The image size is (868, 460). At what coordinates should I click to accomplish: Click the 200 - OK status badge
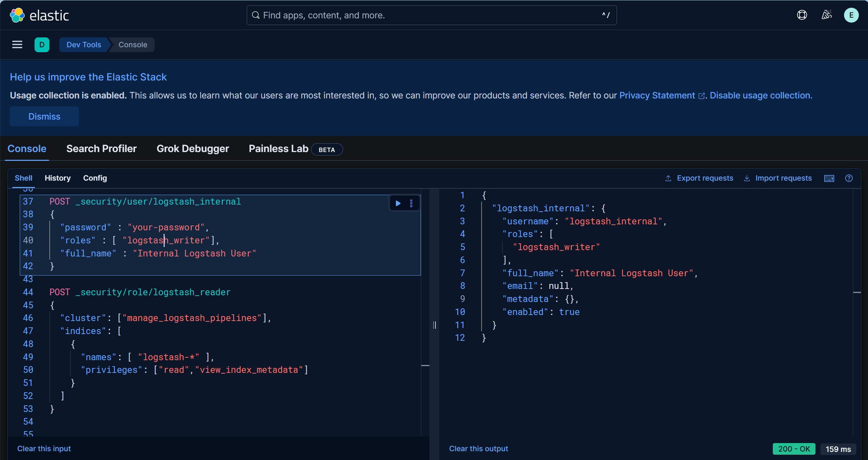click(794, 449)
